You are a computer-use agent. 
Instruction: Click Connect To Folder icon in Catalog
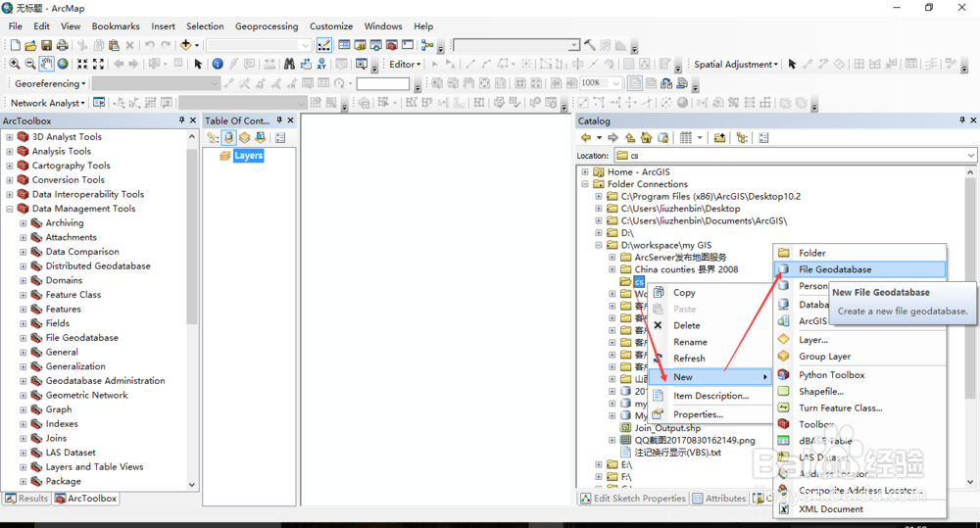tap(719, 137)
